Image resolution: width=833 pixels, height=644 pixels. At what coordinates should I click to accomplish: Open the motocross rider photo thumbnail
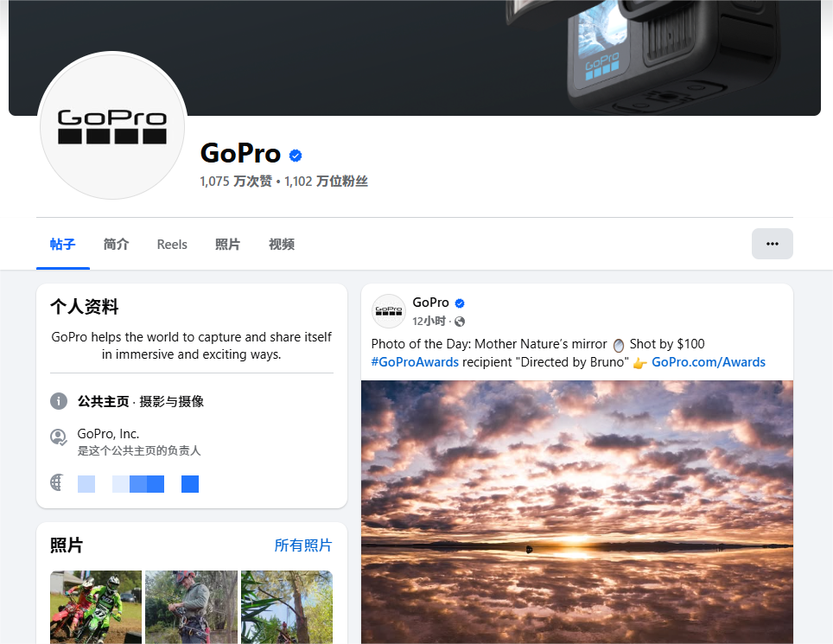point(96,607)
